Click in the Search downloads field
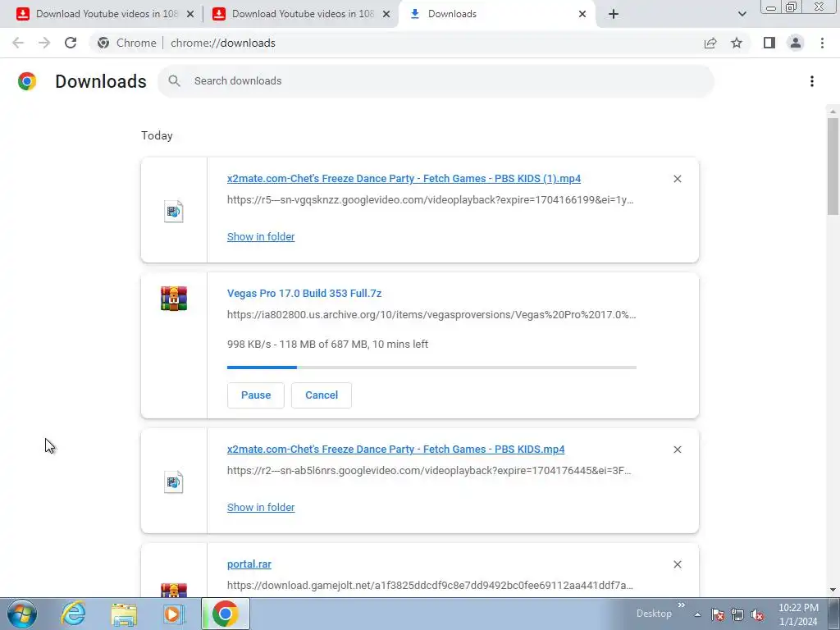 (436, 81)
